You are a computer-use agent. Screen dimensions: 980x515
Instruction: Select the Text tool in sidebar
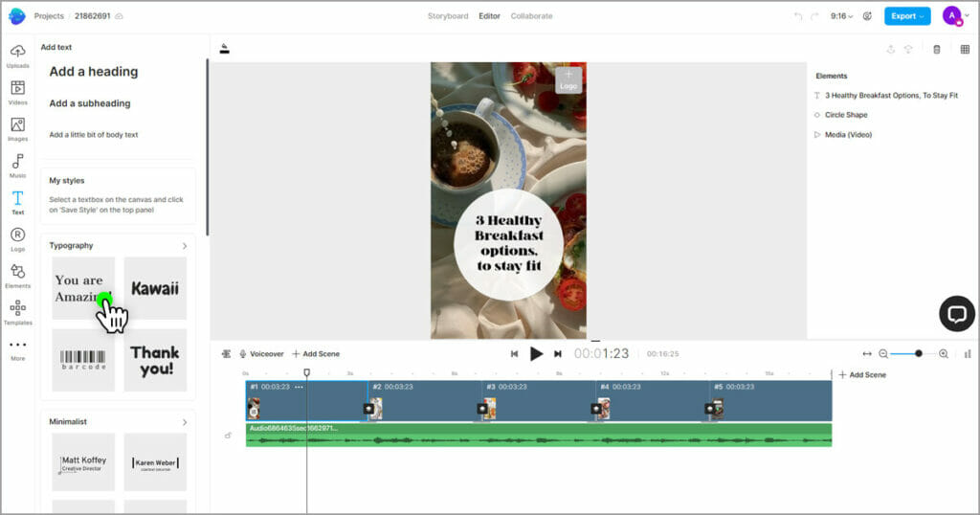17,203
